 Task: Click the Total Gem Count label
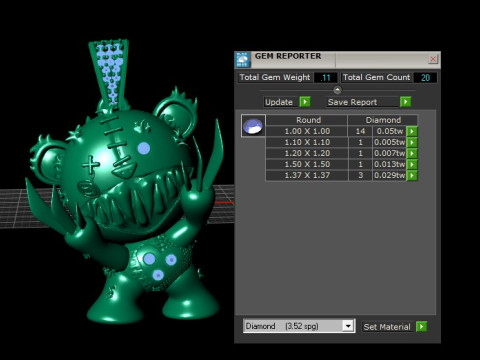click(x=376, y=77)
